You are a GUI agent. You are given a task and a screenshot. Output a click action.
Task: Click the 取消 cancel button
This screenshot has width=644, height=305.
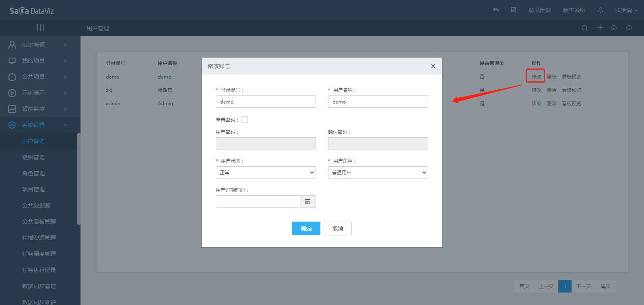(338, 228)
